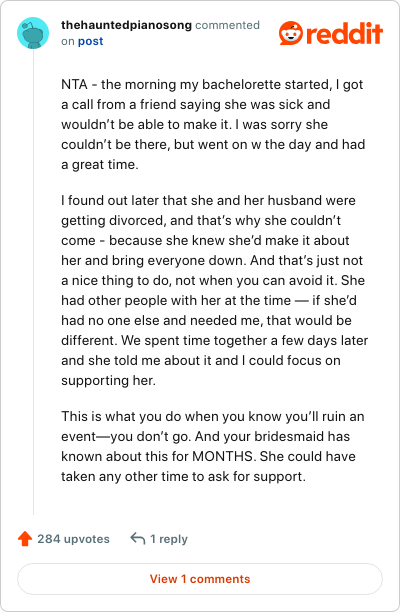
Task: Click the reply arrow icon
Action: point(137,539)
